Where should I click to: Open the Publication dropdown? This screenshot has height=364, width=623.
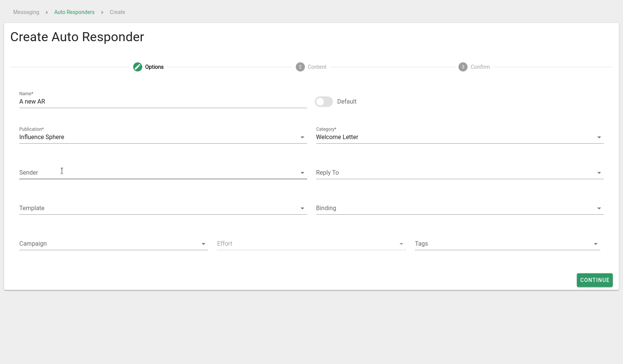click(163, 137)
